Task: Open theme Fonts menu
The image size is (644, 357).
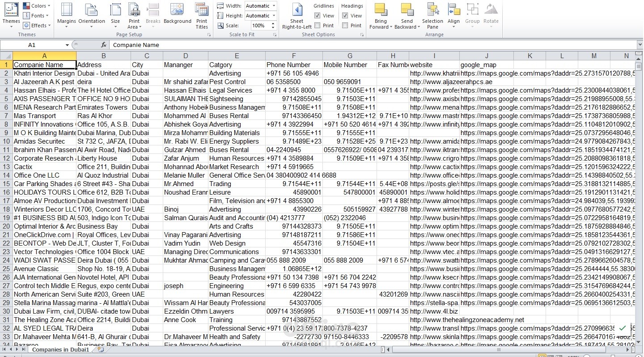Action: [x=36, y=16]
